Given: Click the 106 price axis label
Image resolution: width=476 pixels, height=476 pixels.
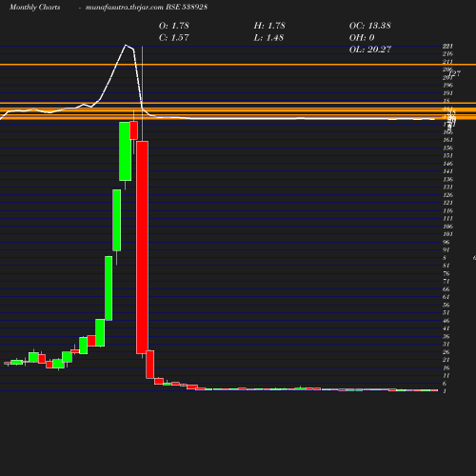Looking at the screenshot, I should (x=447, y=227).
